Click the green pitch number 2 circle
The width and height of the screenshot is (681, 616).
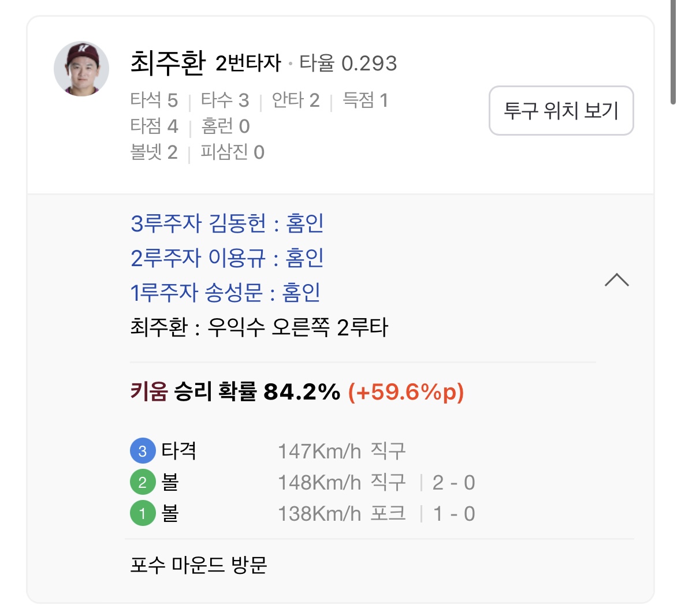pos(143,482)
